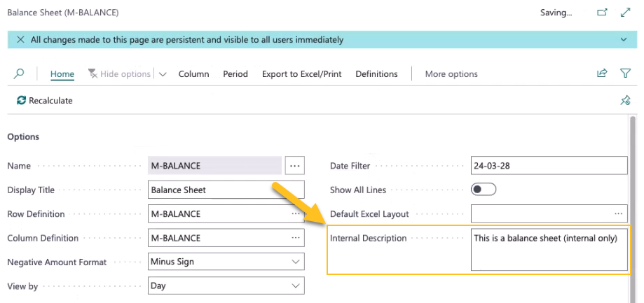This screenshot has height=303, width=644.
Task: Click the Internal Description text box
Action: [549, 249]
